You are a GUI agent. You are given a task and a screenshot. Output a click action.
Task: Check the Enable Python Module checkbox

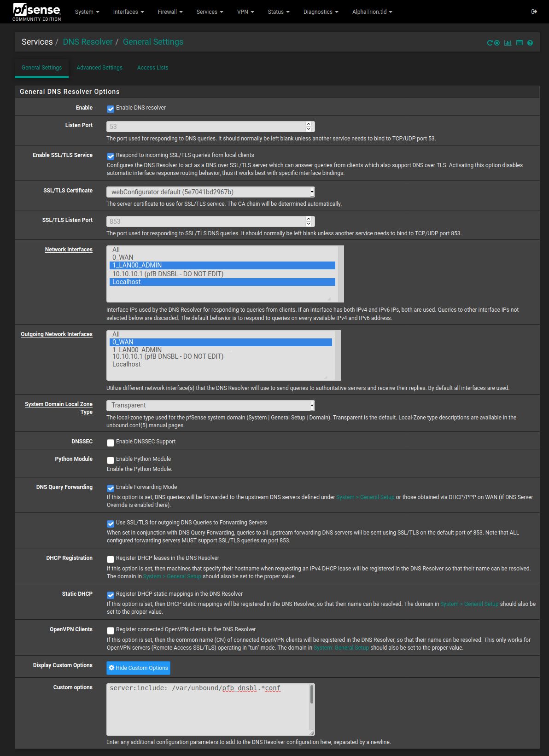tap(111, 460)
